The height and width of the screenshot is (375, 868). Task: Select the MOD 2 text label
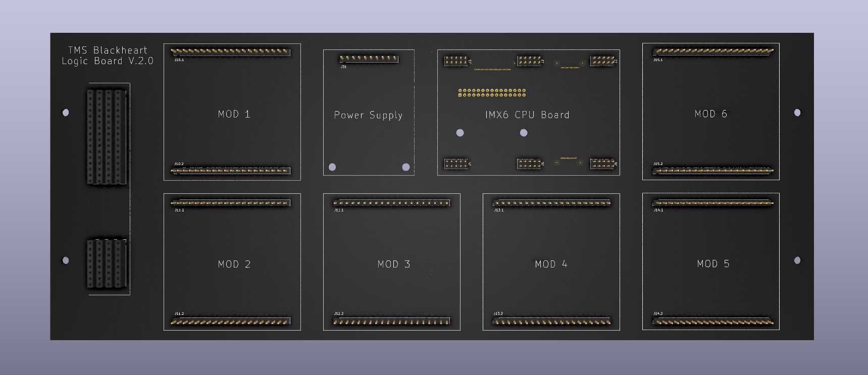point(234,264)
